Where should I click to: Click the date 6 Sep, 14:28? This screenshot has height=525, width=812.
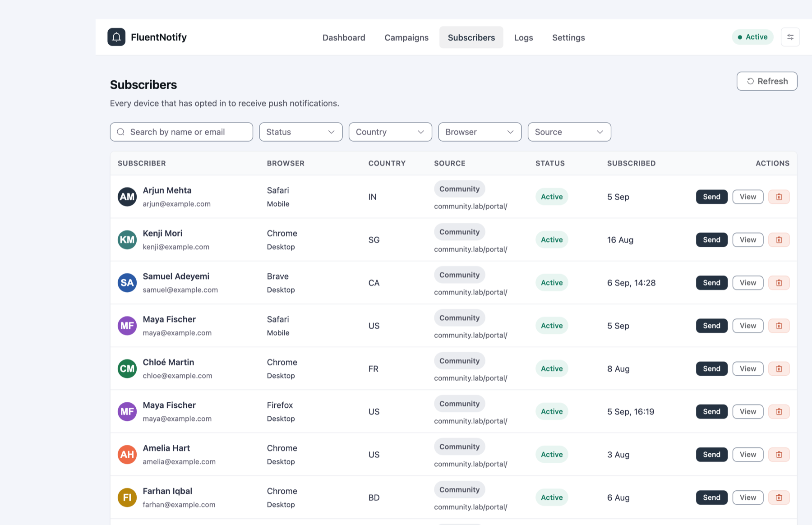point(631,283)
